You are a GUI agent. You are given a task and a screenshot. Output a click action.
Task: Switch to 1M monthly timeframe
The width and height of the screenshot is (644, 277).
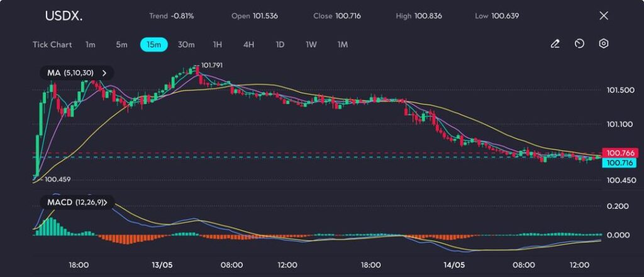(x=343, y=45)
